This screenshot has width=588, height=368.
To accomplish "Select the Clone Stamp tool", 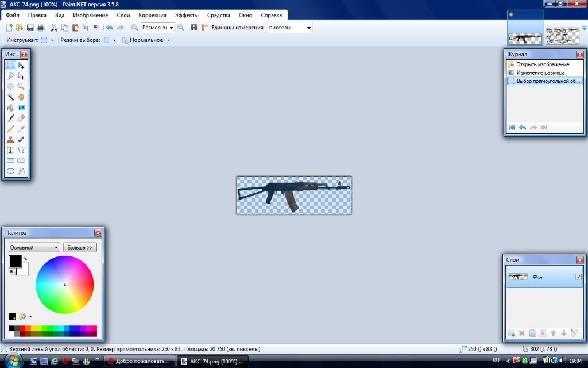I will pos(10,139).
